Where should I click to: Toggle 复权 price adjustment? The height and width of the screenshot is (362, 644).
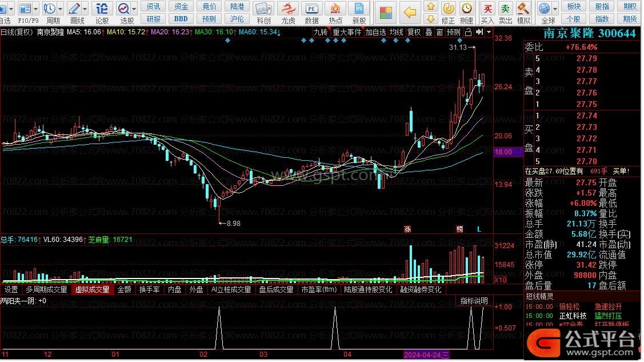tap(414, 32)
